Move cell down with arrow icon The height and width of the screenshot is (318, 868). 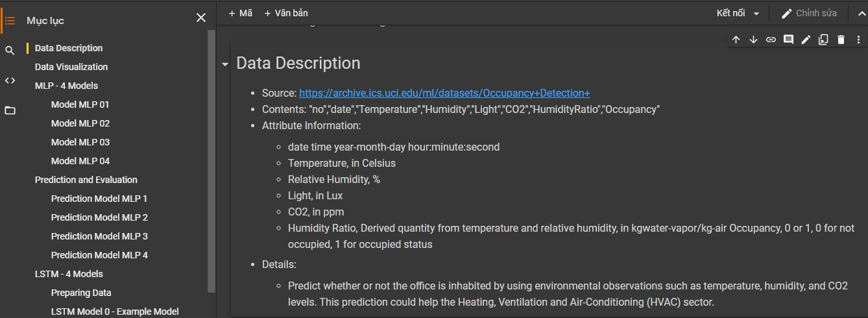pos(753,40)
